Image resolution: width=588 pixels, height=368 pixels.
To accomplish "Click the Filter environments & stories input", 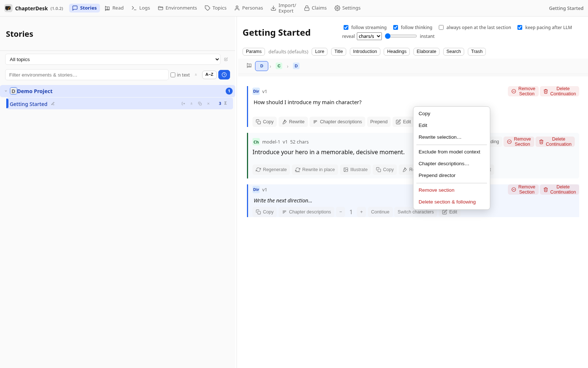I will click(x=87, y=75).
